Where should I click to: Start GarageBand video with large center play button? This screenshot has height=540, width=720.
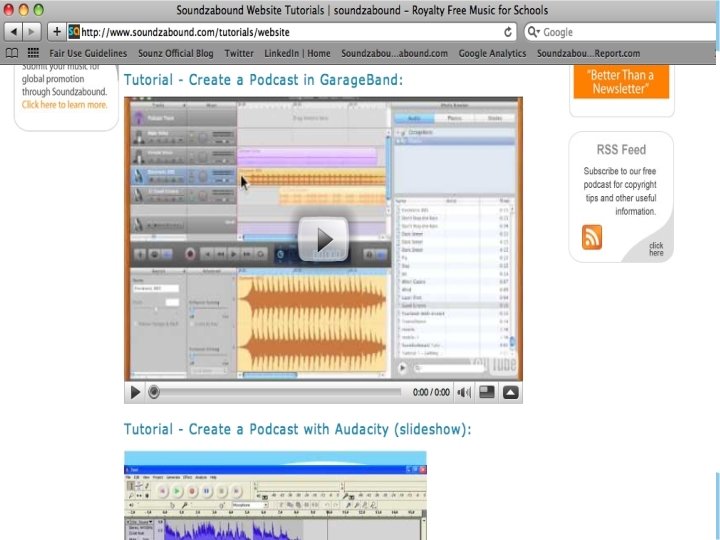pyautogui.click(x=324, y=239)
